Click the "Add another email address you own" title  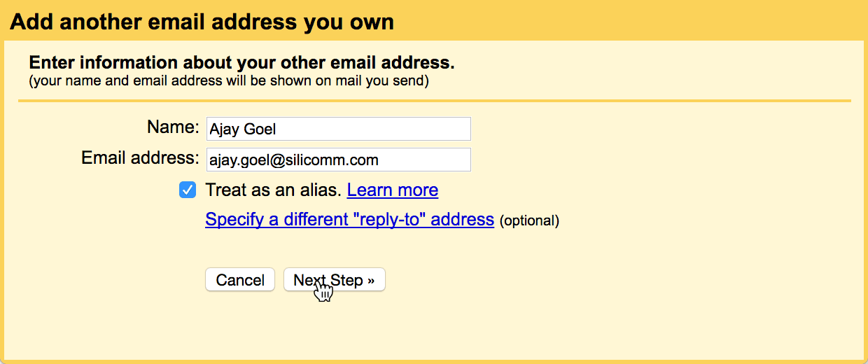[x=202, y=22]
